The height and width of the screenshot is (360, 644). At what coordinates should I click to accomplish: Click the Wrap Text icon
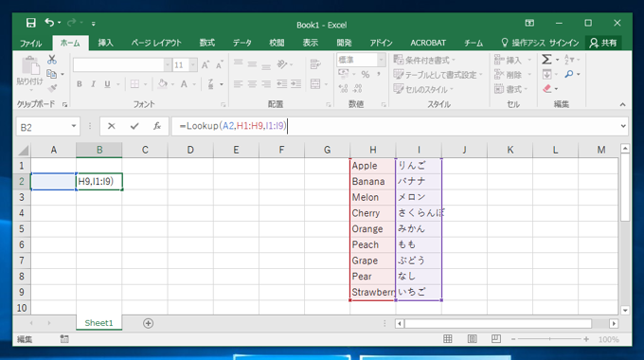[315, 64]
